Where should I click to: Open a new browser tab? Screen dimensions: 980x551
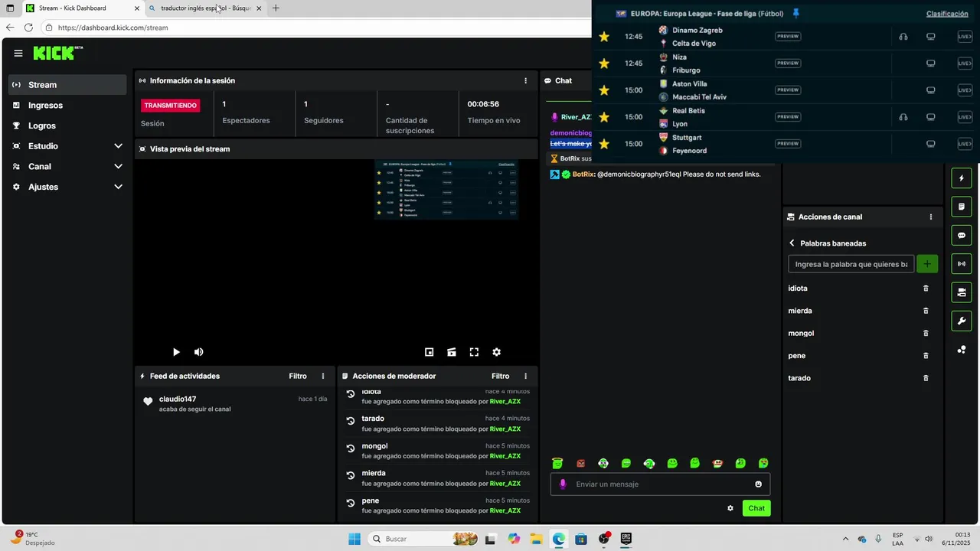pyautogui.click(x=276, y=8)
